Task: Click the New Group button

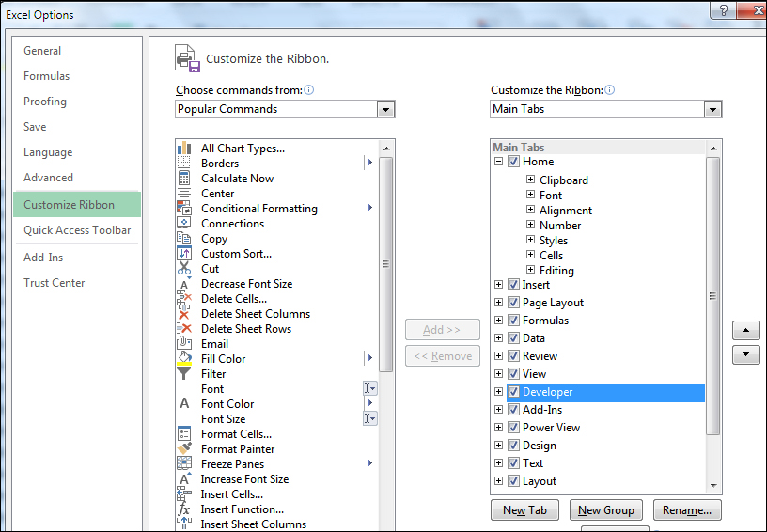Action: pos(605,510)
